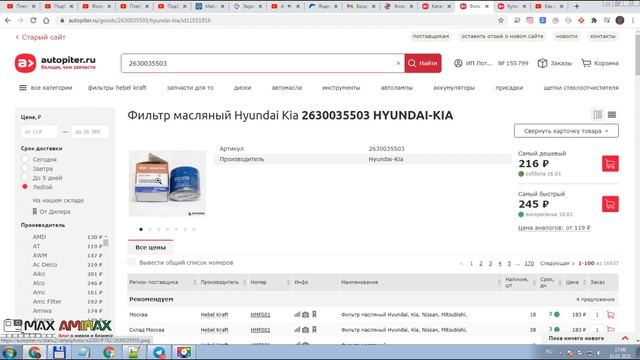Add fastest 245 ₽ offer to cart
The height and width of the screenshot is (360, 640).
(610, 204)
